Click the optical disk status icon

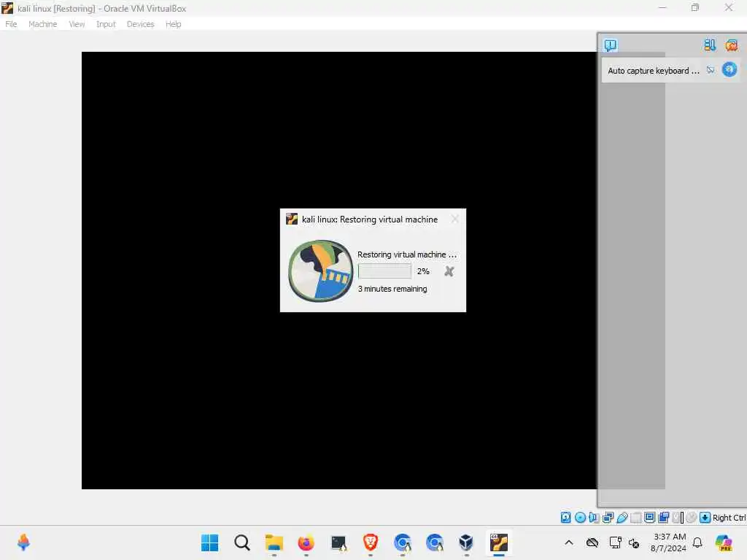580,518
